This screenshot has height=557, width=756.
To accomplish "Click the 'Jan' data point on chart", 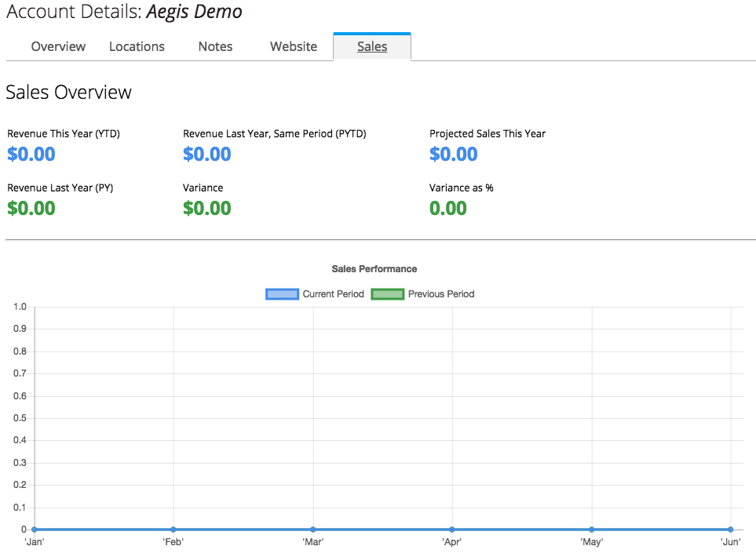I will [35, 530].
